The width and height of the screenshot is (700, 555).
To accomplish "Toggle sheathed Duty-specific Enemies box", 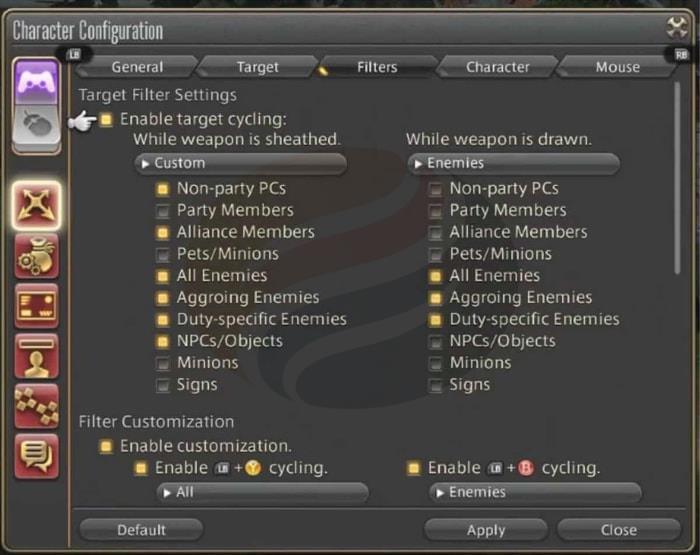I will [x=162, y=320].
